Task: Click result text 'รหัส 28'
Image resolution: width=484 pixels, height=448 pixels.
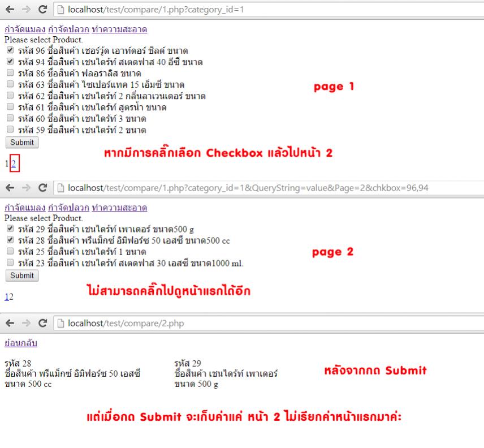Action: click(x=18, y=363)
